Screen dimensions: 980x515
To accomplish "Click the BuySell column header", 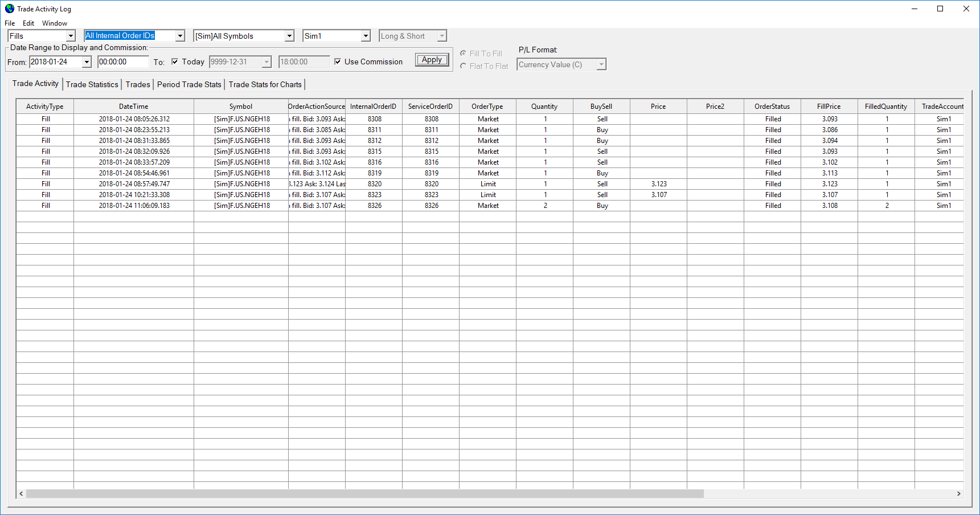I will coord(601,107).
